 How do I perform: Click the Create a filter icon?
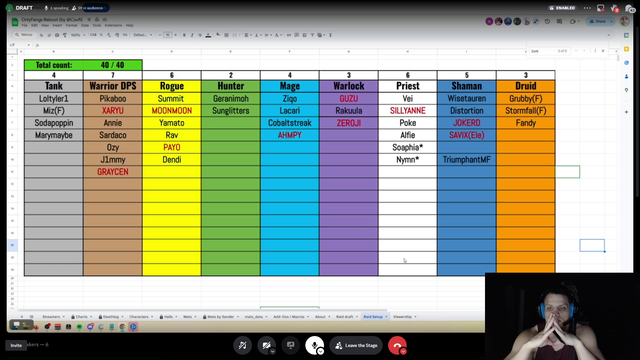click(312, 35)
